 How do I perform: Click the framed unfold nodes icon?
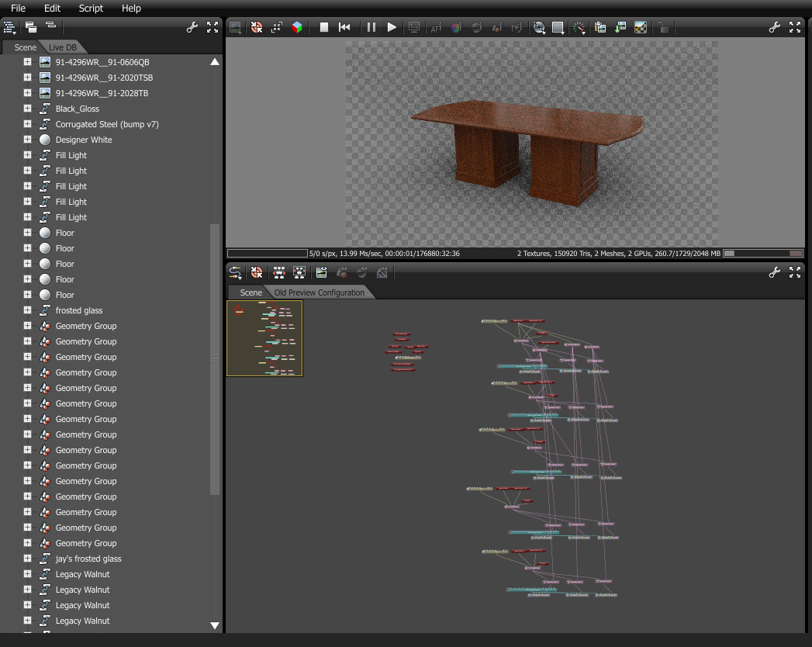tap(299, 272)
